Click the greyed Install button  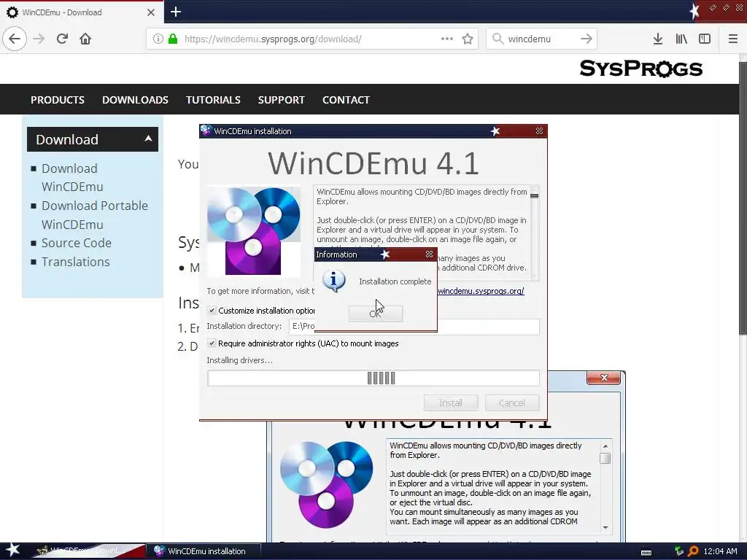tap(451, 402)
